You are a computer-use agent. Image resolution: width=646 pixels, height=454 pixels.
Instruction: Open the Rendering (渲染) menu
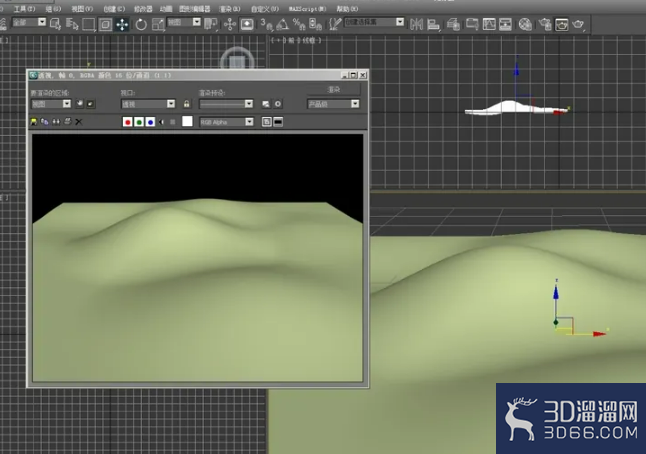click(229, 9)
